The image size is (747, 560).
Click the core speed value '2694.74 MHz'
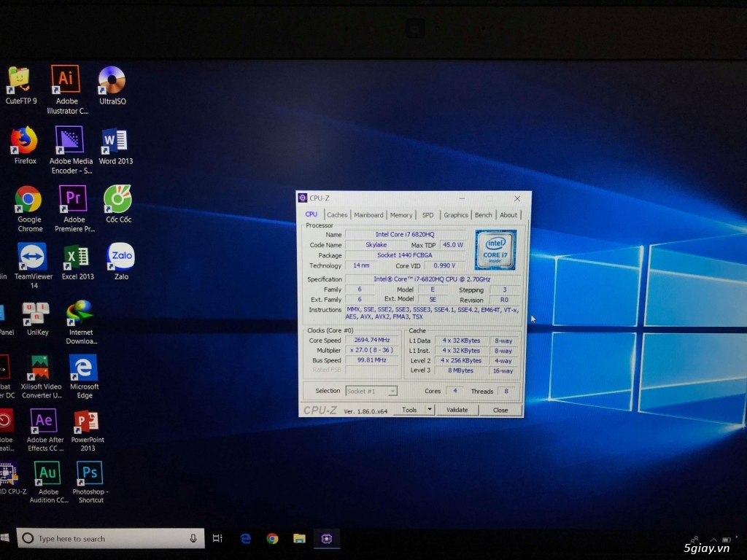pyautogui.click(x=371, y=340)
